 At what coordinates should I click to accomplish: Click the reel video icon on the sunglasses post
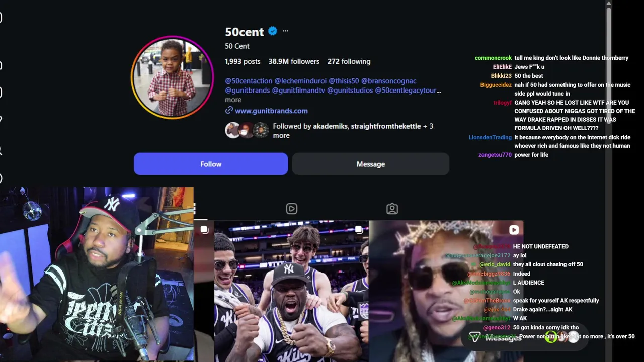[514, 230]
